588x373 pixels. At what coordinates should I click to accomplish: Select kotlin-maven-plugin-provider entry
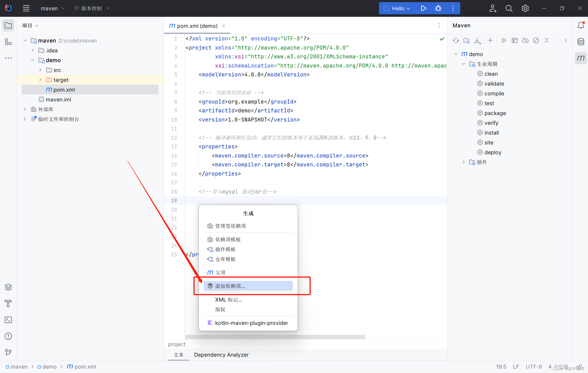point(248,323)
